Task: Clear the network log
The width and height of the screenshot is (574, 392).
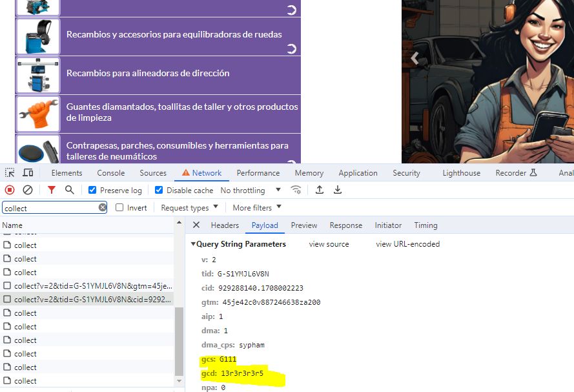Action: tap(28, 190)
